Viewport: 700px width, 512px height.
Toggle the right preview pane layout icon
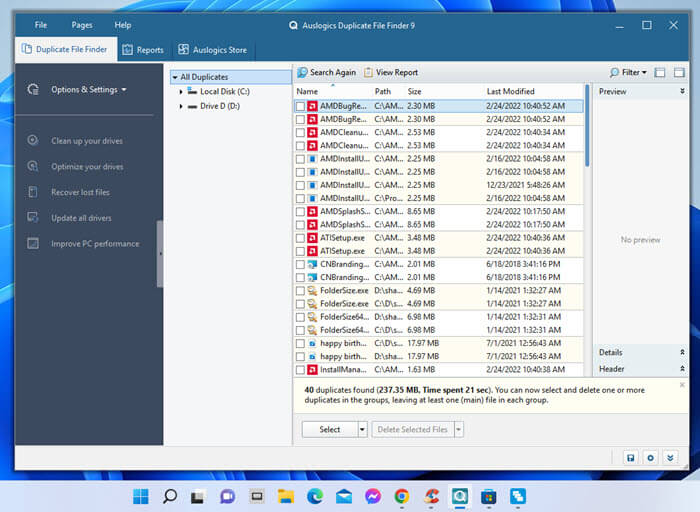tap(679, 72)
